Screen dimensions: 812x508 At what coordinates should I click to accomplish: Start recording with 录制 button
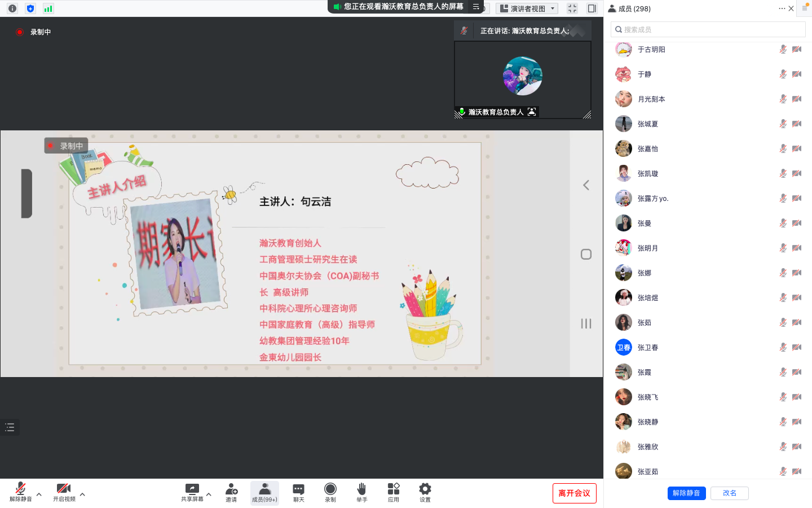330,492
